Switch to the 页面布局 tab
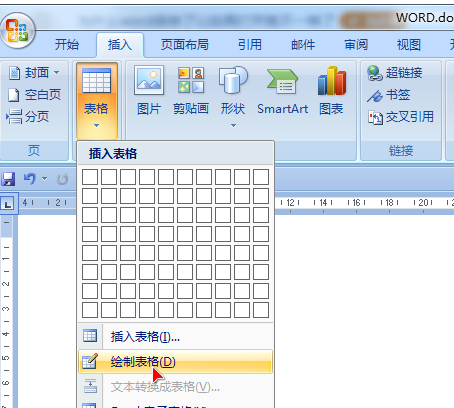454x408 pixels. tap(185, 45)
